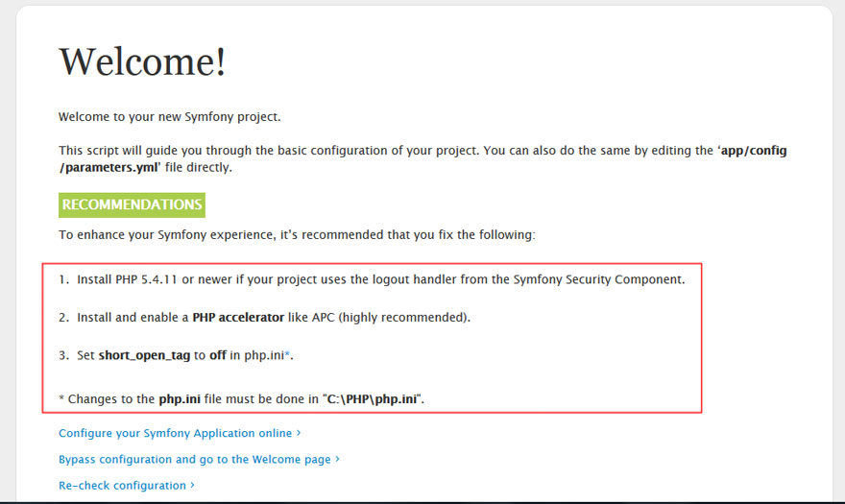Click chevron arrow after Re-check configuration
845x504 pixels.
tap(192, 485)
